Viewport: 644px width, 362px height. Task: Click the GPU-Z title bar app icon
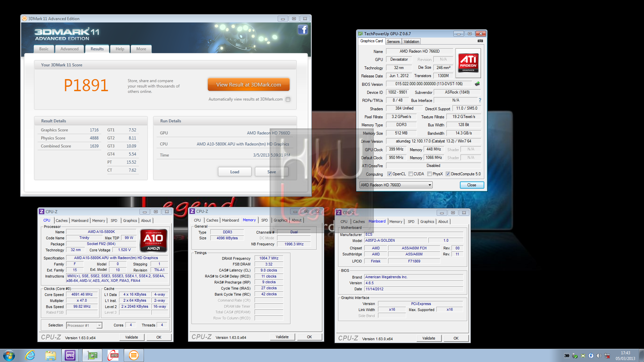click(361, 34)
